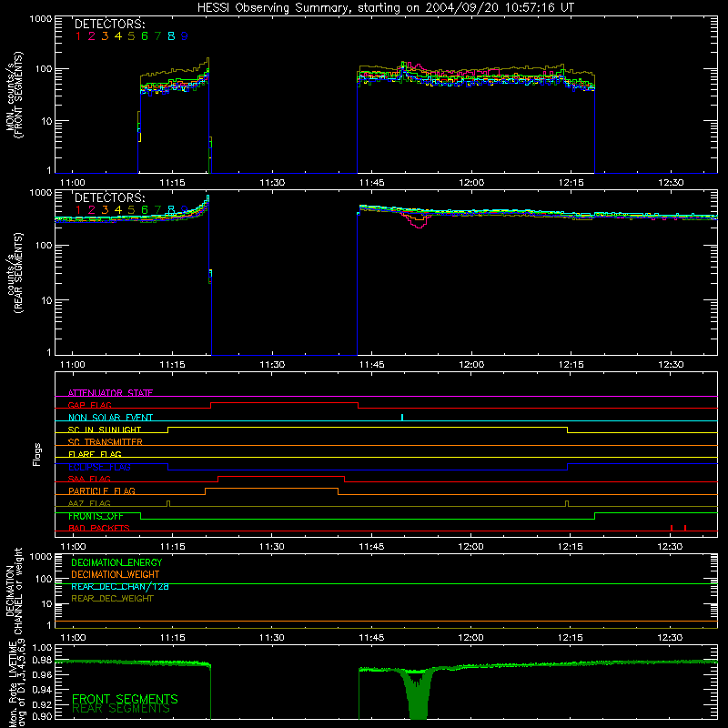Click the 100 y-axis value of decimation plot
728x728 pixels.
coord(43,579)
